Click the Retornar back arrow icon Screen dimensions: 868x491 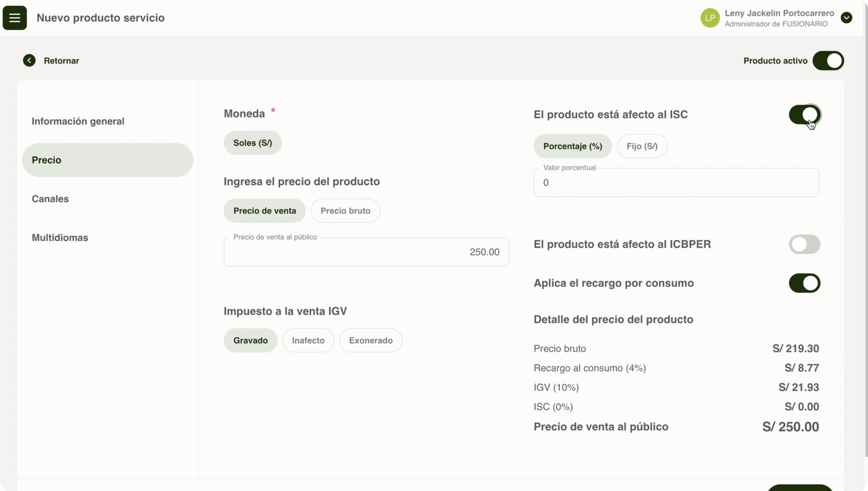[x=29, y=60]
